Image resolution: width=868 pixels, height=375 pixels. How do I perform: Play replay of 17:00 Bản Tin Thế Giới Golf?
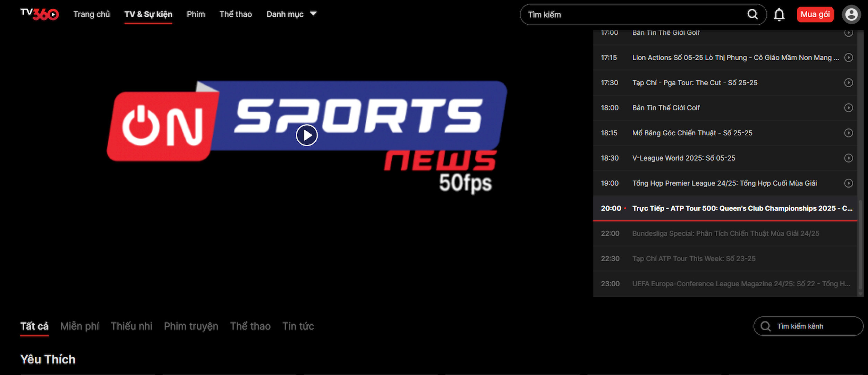point(848,33)
